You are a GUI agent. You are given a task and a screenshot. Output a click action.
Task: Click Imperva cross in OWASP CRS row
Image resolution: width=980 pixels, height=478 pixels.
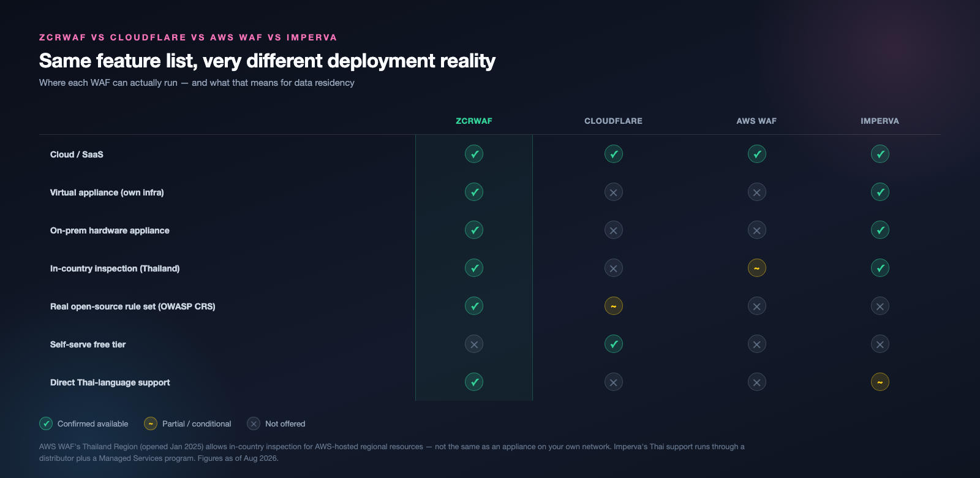[x=880, y=306]
